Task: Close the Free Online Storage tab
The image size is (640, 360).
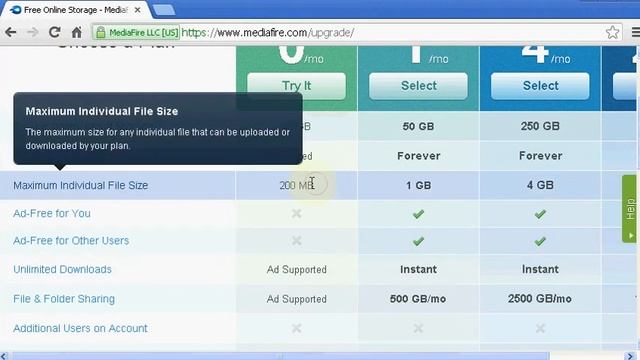Action: [138, 10]
